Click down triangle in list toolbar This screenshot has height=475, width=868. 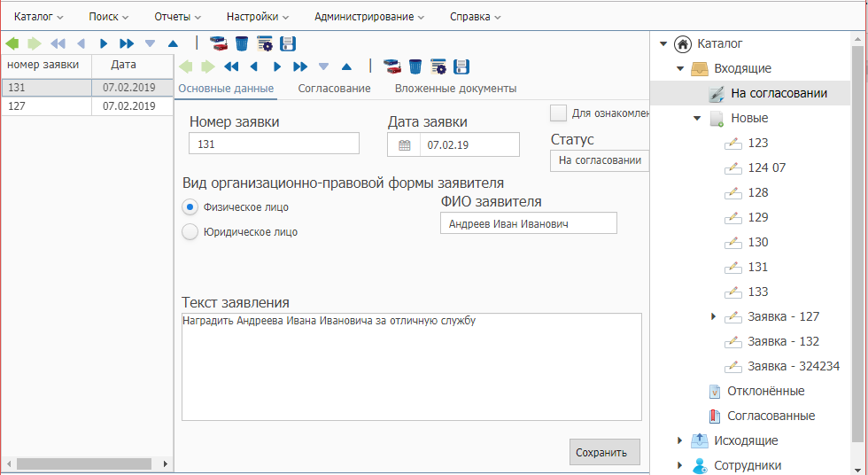click(150, 43)
